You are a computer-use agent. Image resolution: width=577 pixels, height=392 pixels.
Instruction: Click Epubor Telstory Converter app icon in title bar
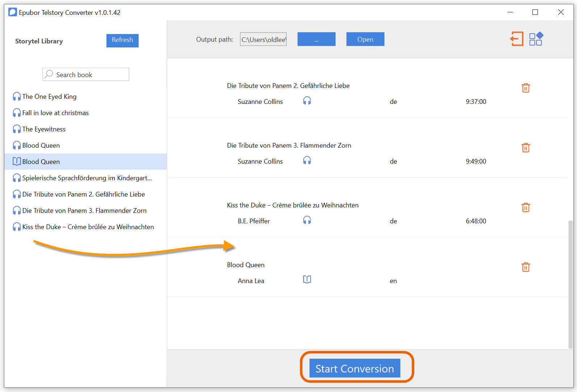click(13, 12)
